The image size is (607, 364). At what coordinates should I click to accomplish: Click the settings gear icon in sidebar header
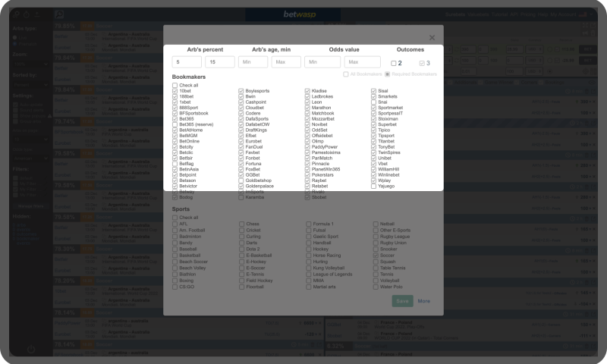[x=16, y=14]
